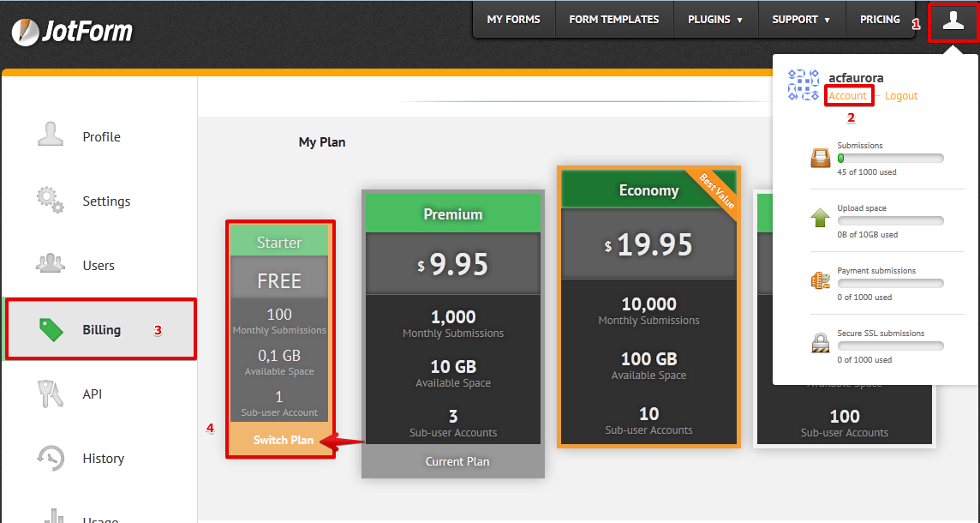Select Profile in the sidebar
The image size is (980, 523).
pos(100,136)
